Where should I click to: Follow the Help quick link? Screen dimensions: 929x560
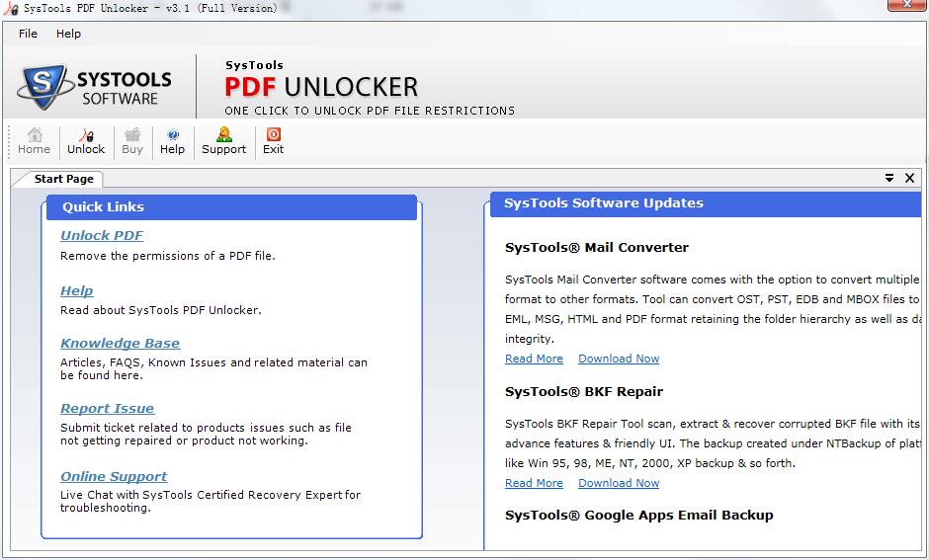click(77, 290)
